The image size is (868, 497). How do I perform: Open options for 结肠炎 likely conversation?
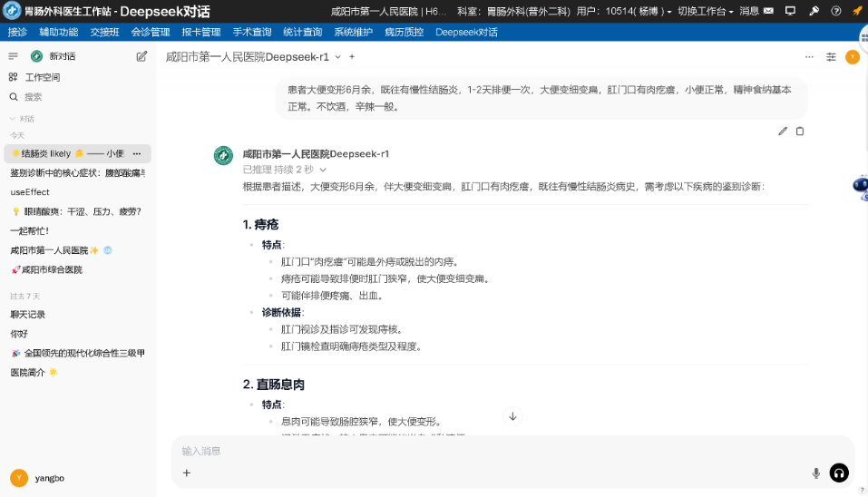point(137,153)
